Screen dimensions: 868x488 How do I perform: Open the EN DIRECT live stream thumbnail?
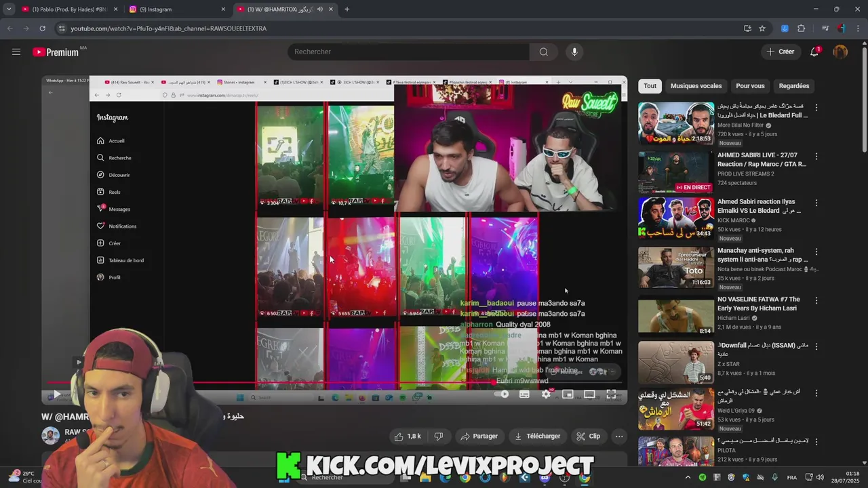[x=676, y=172]
